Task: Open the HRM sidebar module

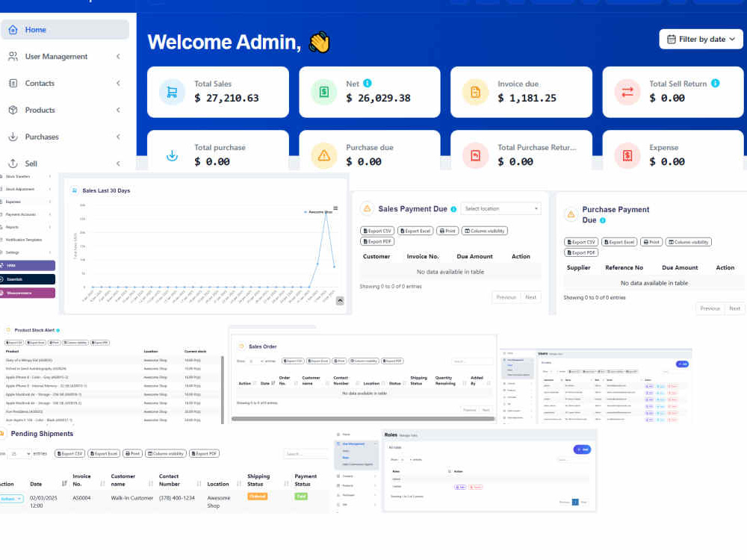Action: click(27, 265)
